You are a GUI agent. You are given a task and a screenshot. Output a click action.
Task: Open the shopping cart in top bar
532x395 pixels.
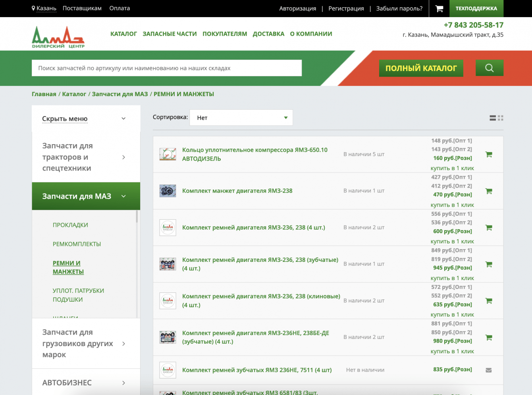[x=439, y=8]
